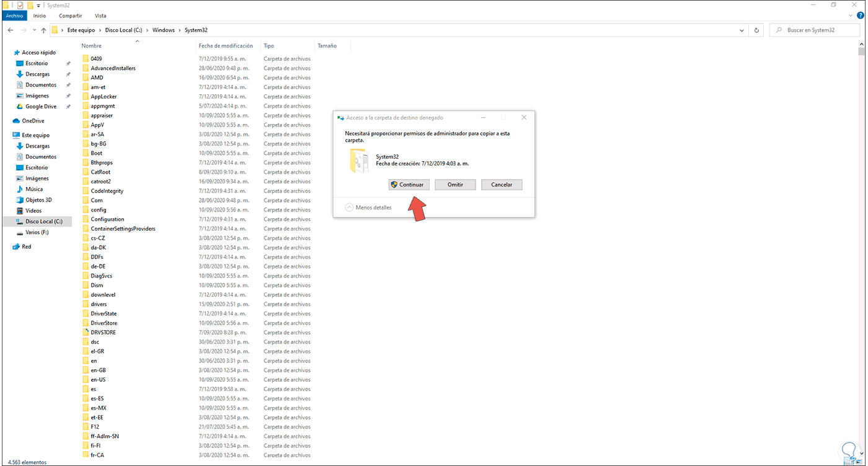Select the ff-Adlm-SN folder name
The width and height of the screenshot is (868, 466).
tap(105, 436)
